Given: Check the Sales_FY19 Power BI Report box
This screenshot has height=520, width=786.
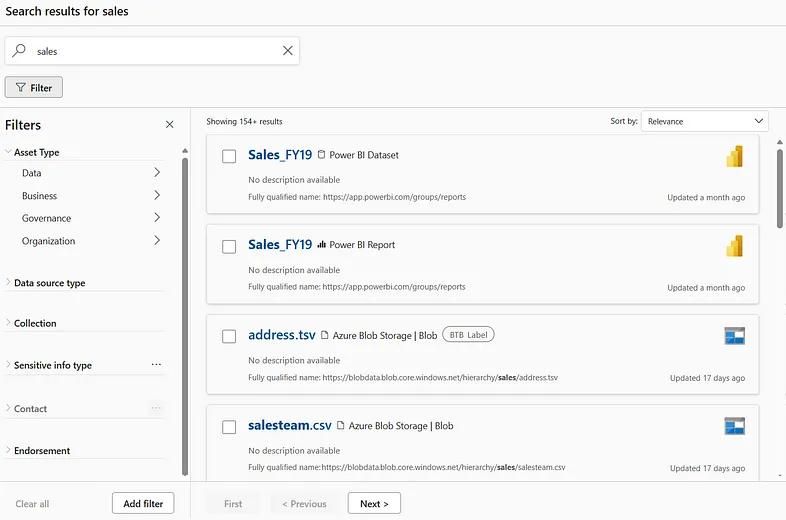Looking at the screenshot, I should point(229,246).
